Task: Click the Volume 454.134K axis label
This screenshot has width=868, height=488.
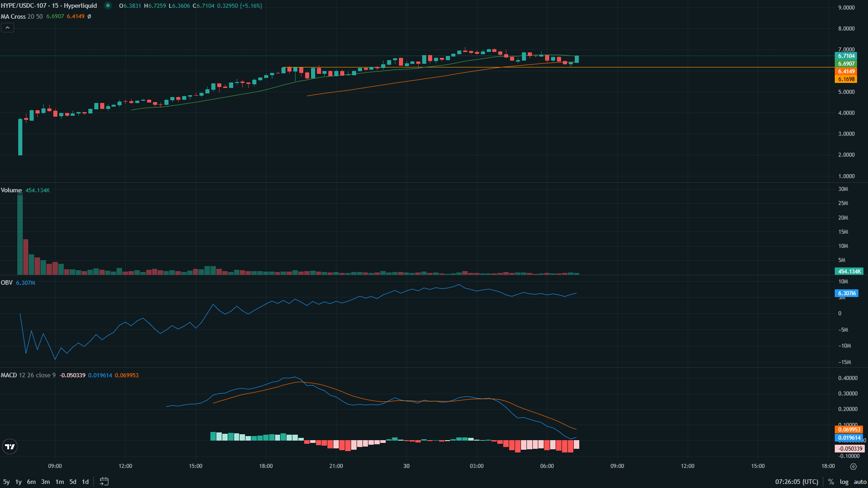Action: (850, 272)
